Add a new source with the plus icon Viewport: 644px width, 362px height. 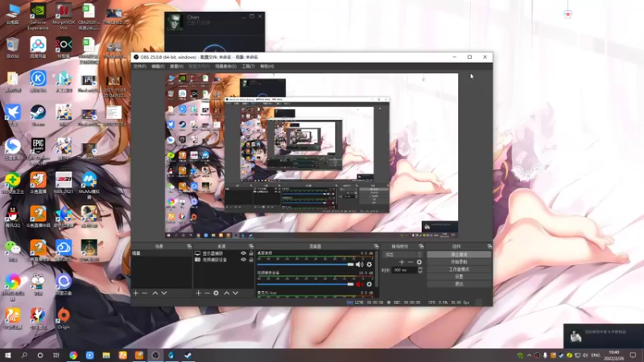tap(198, 293)
